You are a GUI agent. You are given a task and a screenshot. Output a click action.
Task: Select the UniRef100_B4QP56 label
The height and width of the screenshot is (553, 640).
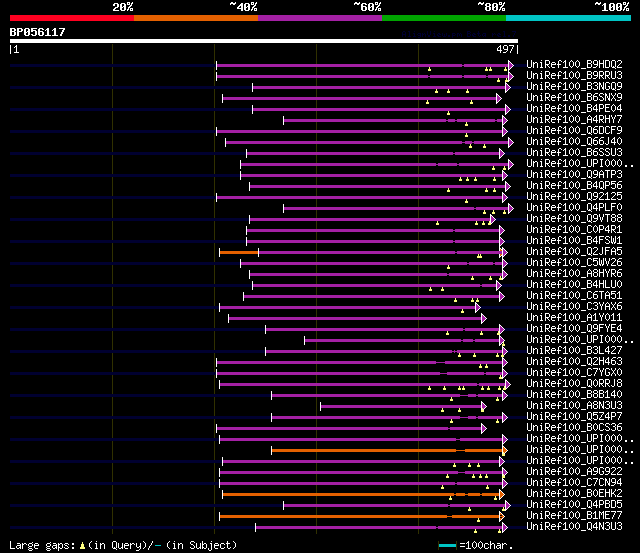[574, 185]
